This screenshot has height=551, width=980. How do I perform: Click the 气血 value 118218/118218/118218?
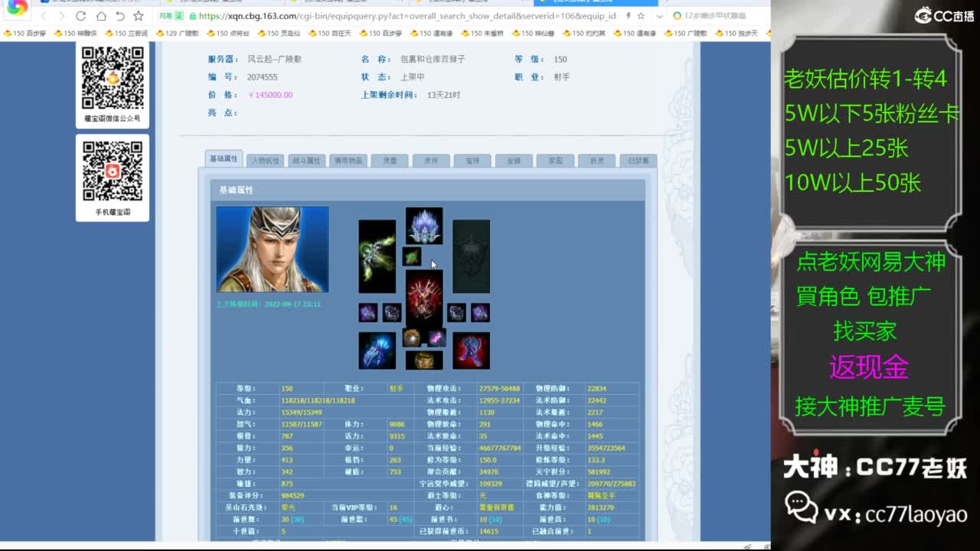[x=318, y=400]
